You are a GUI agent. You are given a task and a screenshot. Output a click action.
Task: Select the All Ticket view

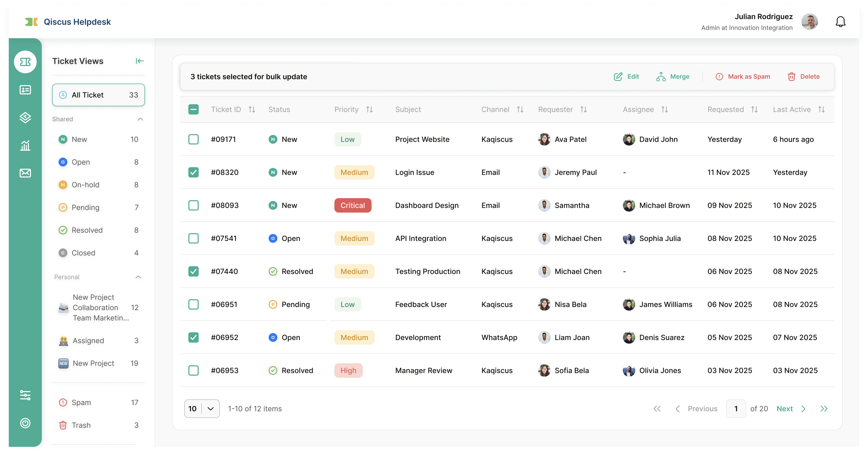click(98, 95)
